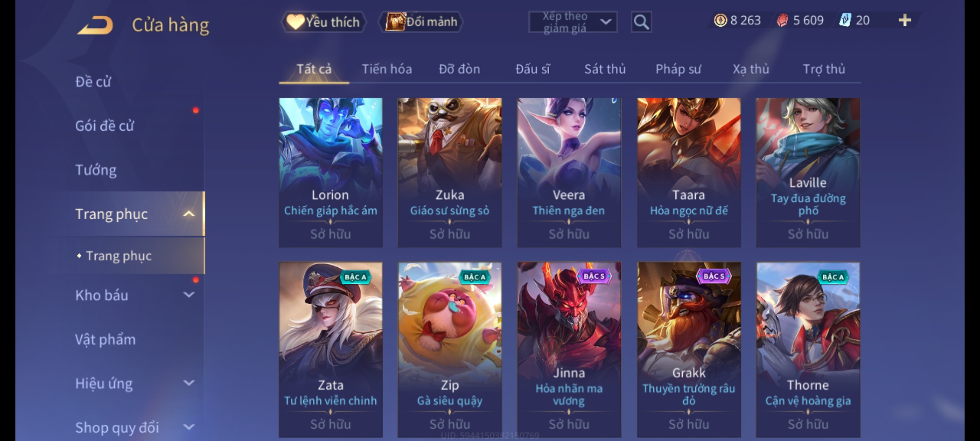Switch to the Pháp sư tab
The width and height of the screenshot is (980, 441).
click(x=678, y=69)
